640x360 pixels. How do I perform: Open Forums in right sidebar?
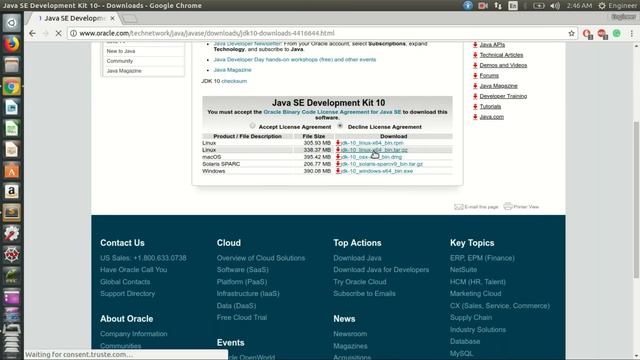tap(489, 76)
